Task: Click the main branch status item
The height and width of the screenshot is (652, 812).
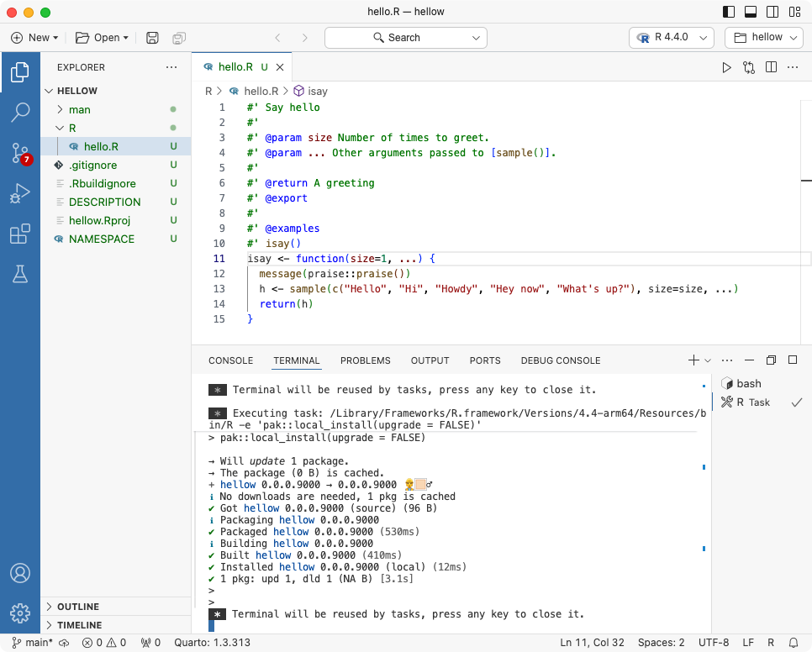Action: pos(33,643)
